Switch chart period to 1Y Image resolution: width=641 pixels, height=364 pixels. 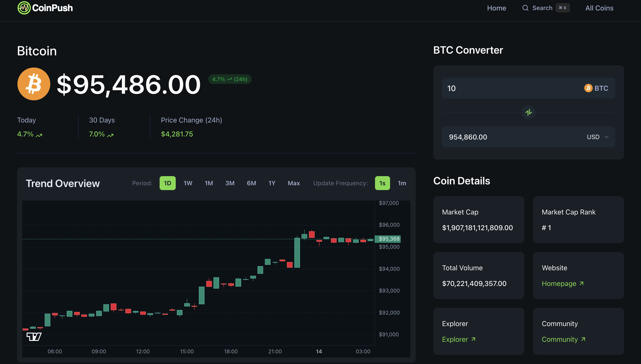(x=272, y=183)
